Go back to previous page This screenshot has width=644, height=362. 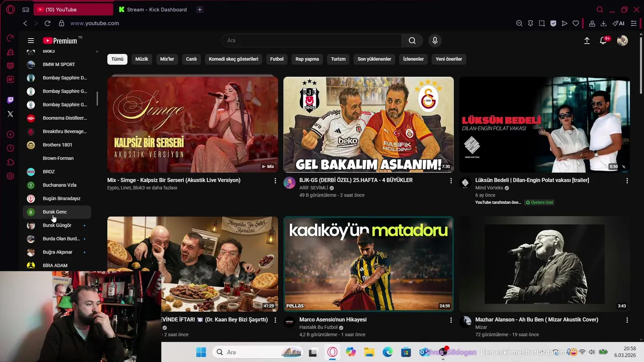tap(25, 23)
